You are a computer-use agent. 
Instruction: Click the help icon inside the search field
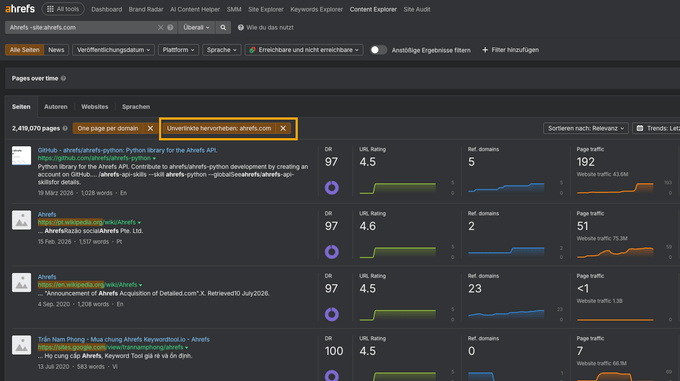coord(170,27)
